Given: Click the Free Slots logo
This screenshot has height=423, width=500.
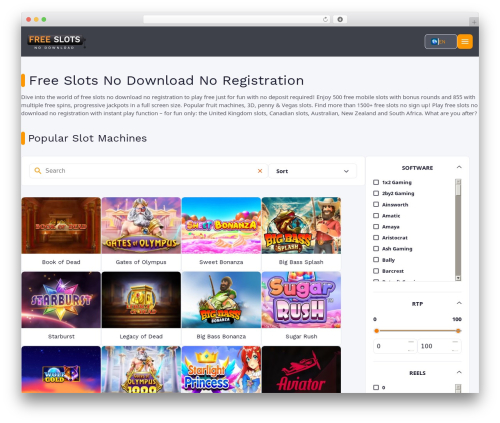Looking at the screenshot, I should [x=55, y=42].
